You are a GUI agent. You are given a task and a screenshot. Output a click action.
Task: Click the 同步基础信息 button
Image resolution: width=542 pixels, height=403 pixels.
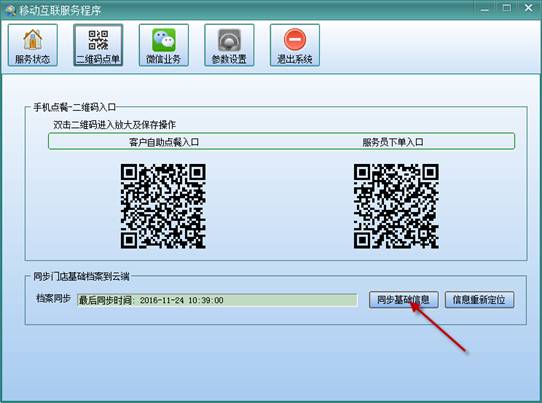(x=404, y=300)
